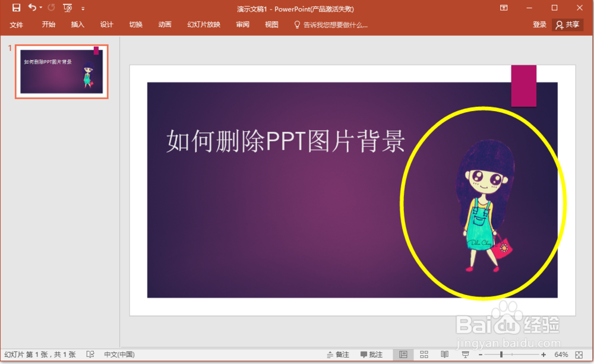Toggle the 备注 notes pane
The image size is (594, 364).
pyautogui.click(x=339, y=354)
